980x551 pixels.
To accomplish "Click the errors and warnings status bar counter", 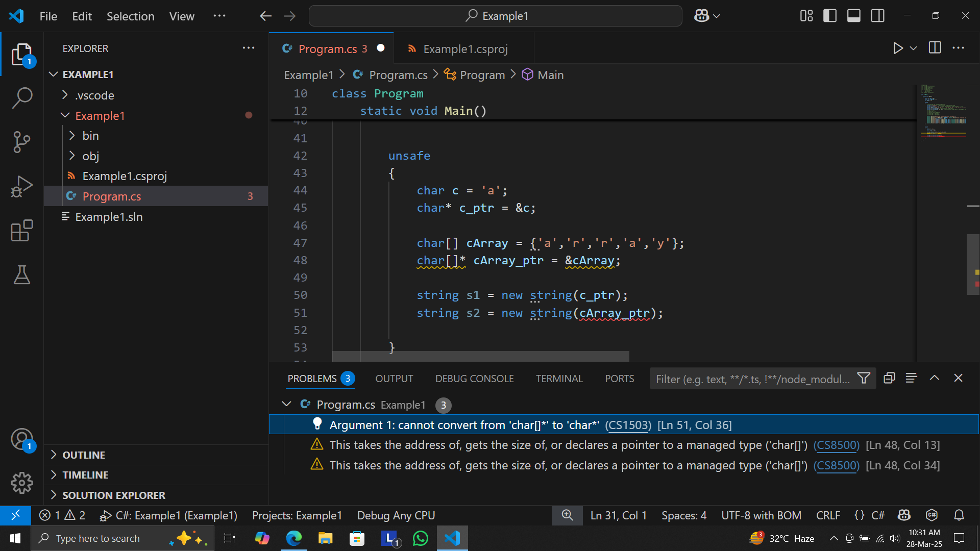I will [x=62, y=515].
